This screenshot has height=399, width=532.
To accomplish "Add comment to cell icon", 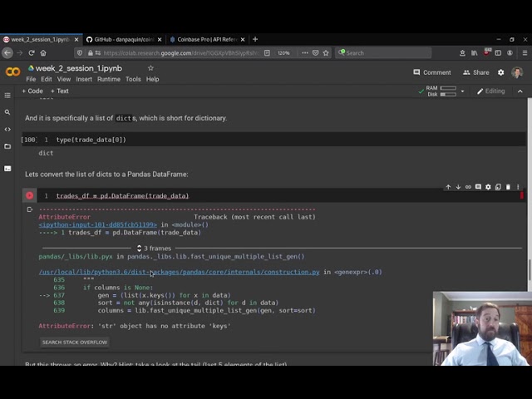I will [478, 187].
